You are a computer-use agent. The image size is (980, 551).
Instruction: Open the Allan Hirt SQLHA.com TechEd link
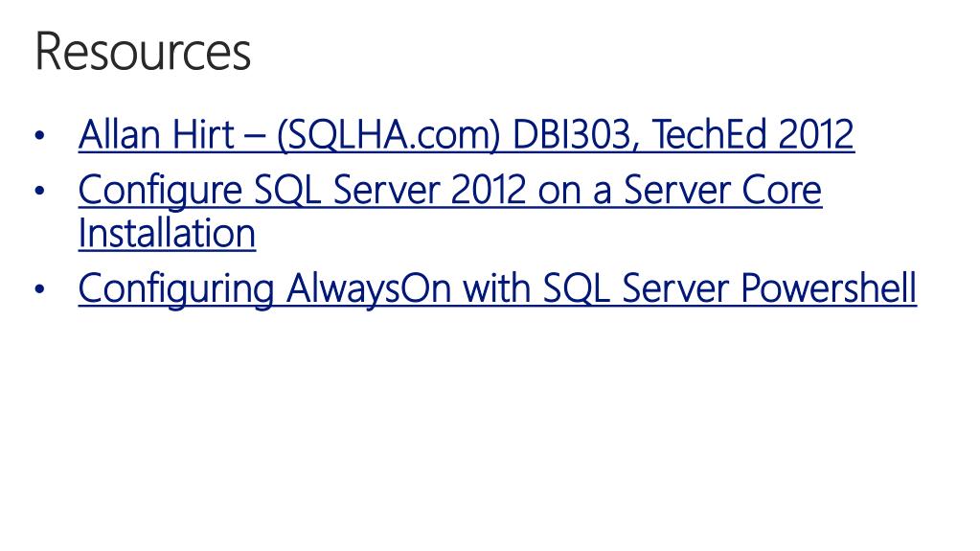467,134
